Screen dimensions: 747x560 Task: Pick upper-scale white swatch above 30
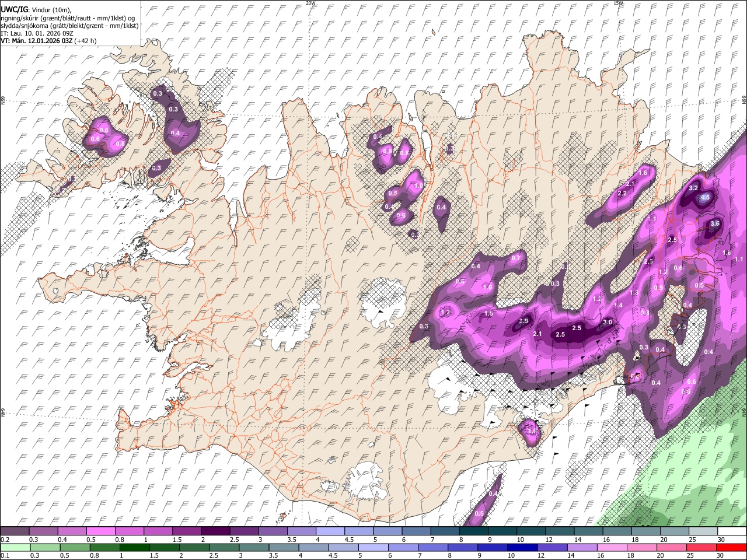[x=732, y=531]
